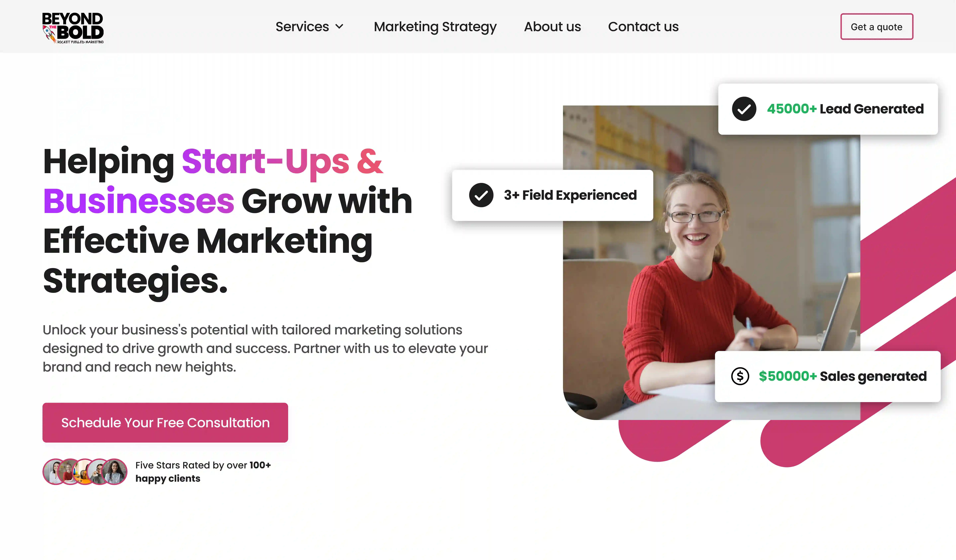
Task: Click the 3+ Field Experienced card
Action: (x=552, y=195)
